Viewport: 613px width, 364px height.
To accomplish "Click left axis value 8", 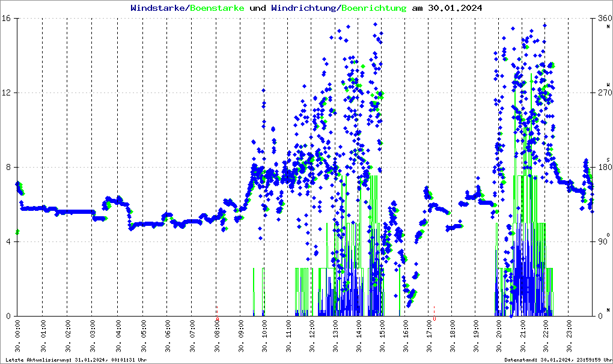I will point(7,167).
